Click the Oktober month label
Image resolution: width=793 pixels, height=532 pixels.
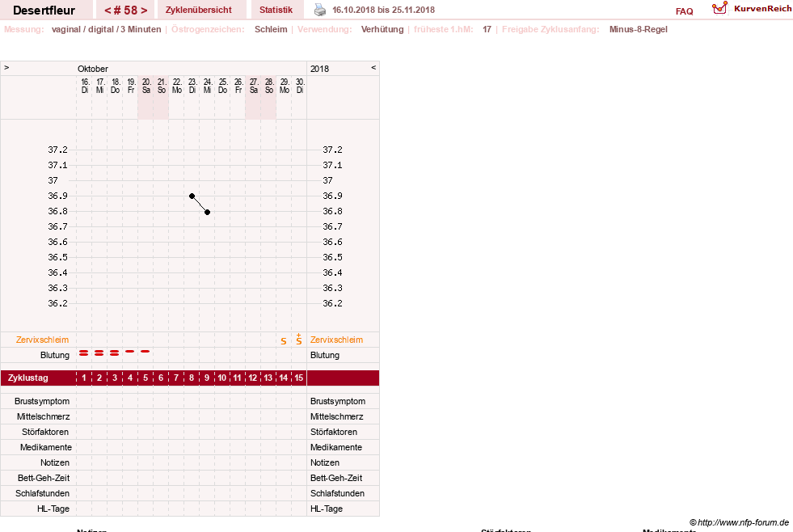92,69
